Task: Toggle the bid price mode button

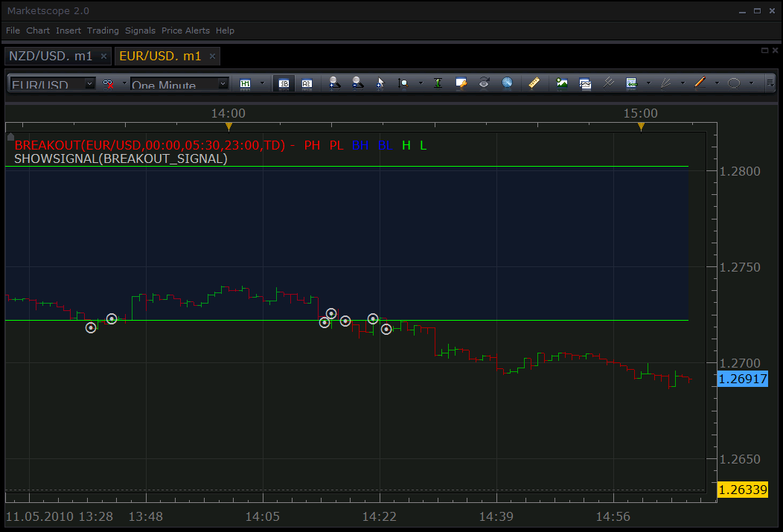Action: click(x=284, y=83)
